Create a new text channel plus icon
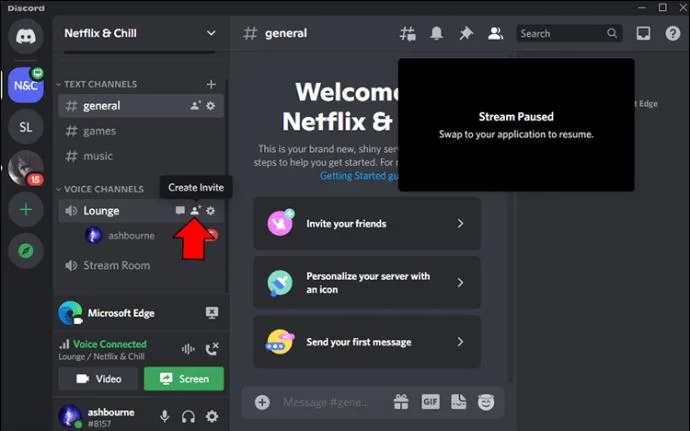Viewport: 690px width, 431px height. 211,84
